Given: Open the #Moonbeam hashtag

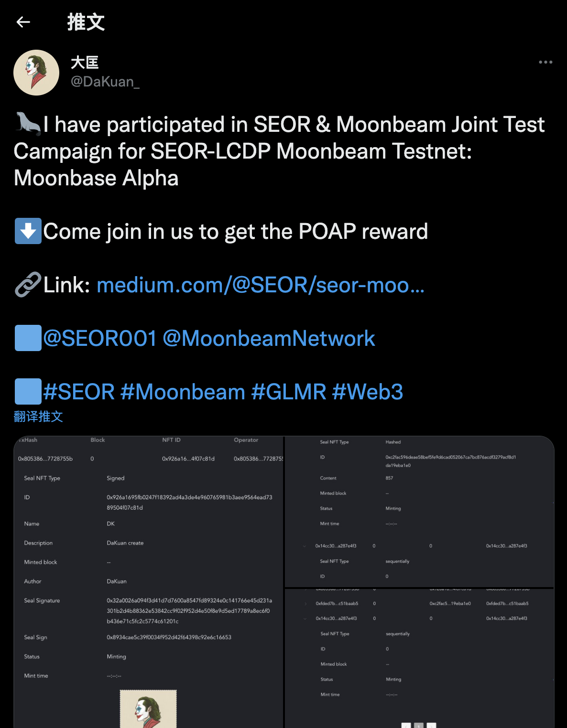Looking at the screenshot, I should (x=183, y=392).
